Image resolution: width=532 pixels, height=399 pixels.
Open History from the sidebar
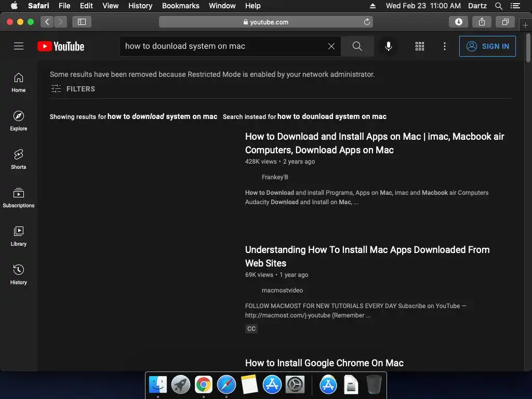[x=19, y=274]
